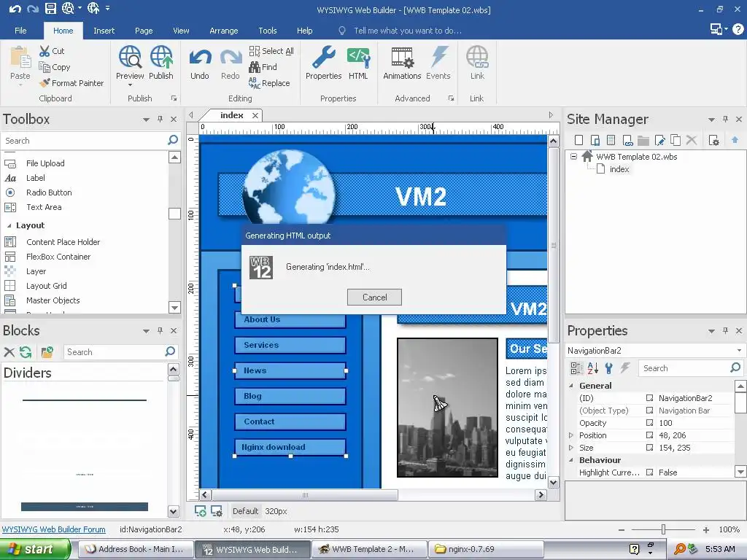Collapse the General property group
The width and height of the screenshot is (747, 560).
tap(571, 386)
